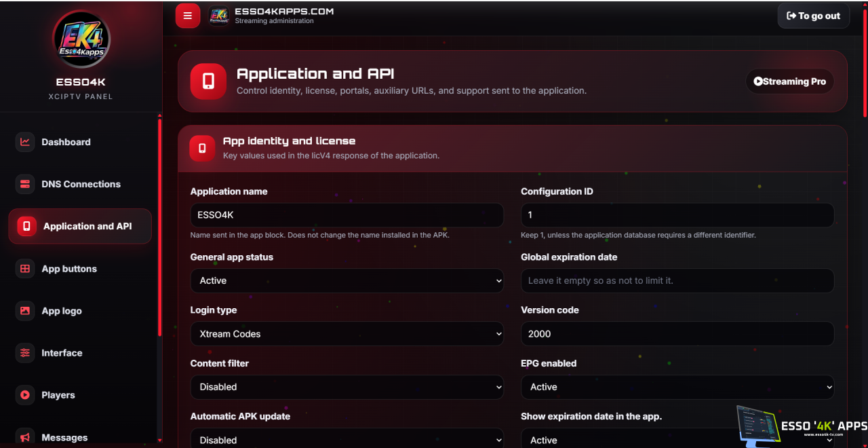Click the Application and API phone icon in sidebar
The height and width of the screenshot is (448, 868).
pyautogui.click(x=26, y=226)
